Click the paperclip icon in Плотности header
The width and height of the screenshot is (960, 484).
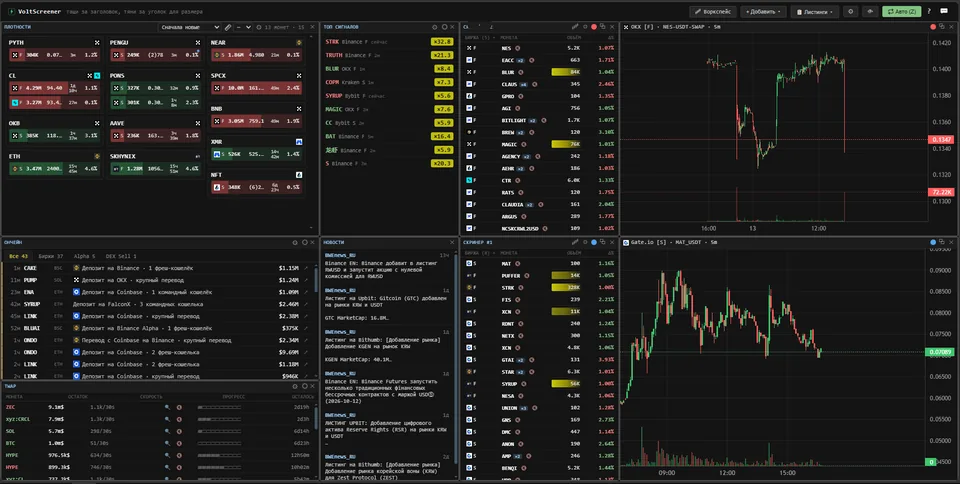click(x=228, y=28)
